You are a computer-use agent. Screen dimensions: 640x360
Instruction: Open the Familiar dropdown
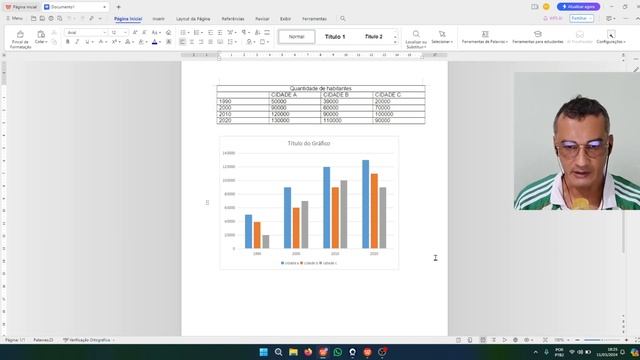(x=582, y=18)
